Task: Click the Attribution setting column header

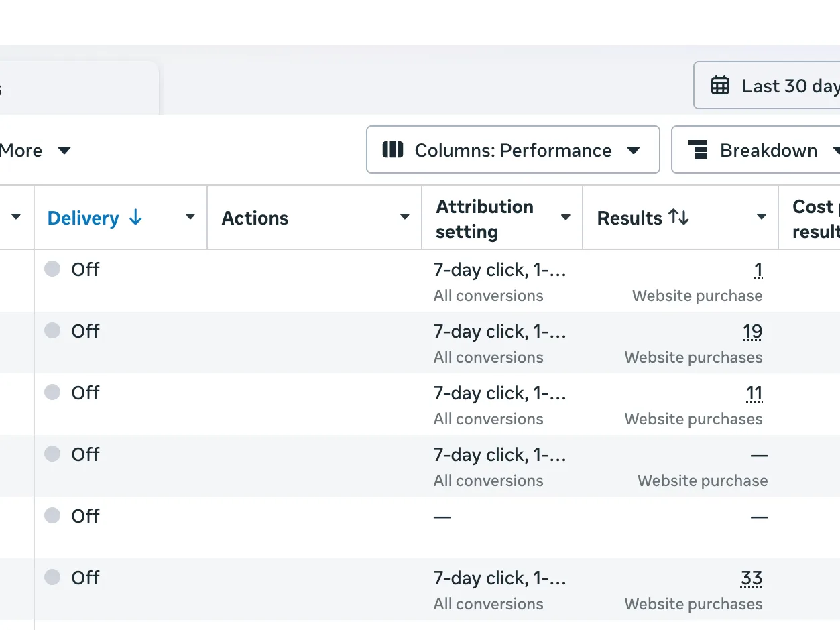Action: (x=485, y=218)
